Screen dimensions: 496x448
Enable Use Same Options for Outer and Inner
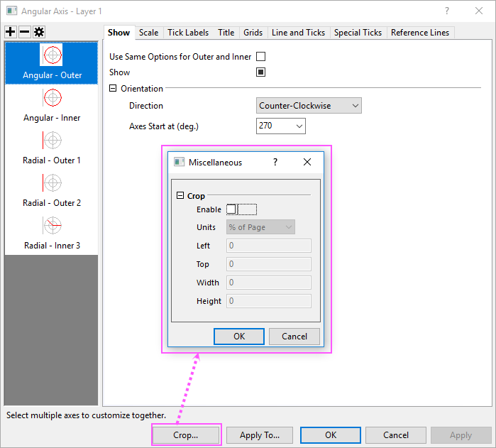[x=260, y=57]
